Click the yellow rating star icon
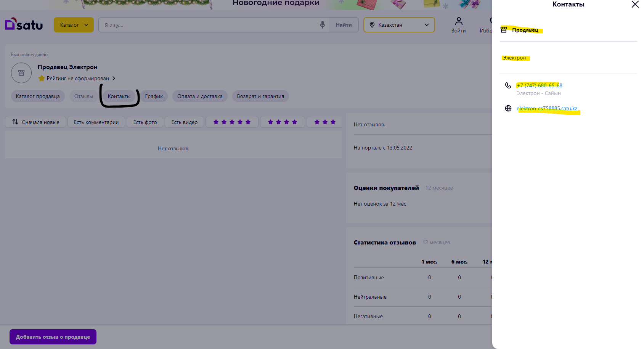Image resolution: width=644 pixels, height=349 pixels. click(42, 78)
